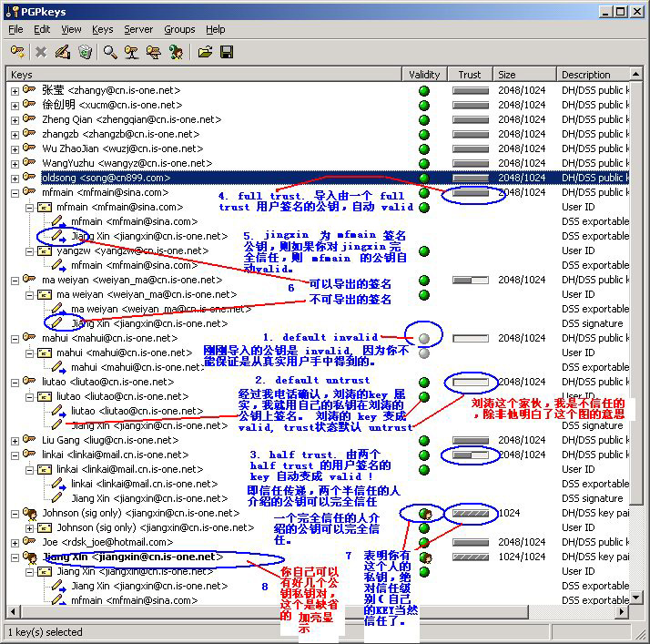Click the Send key to server icon

(x=131, y=52)
